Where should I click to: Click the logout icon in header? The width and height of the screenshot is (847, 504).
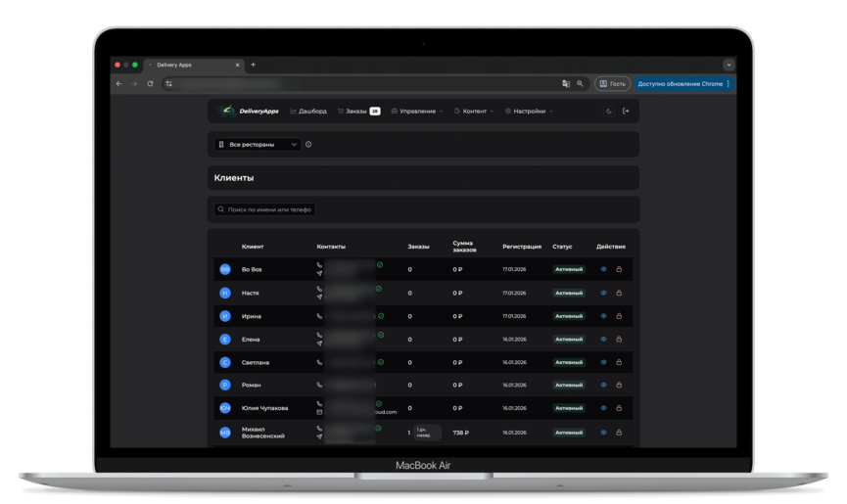[x=626, y=112]
